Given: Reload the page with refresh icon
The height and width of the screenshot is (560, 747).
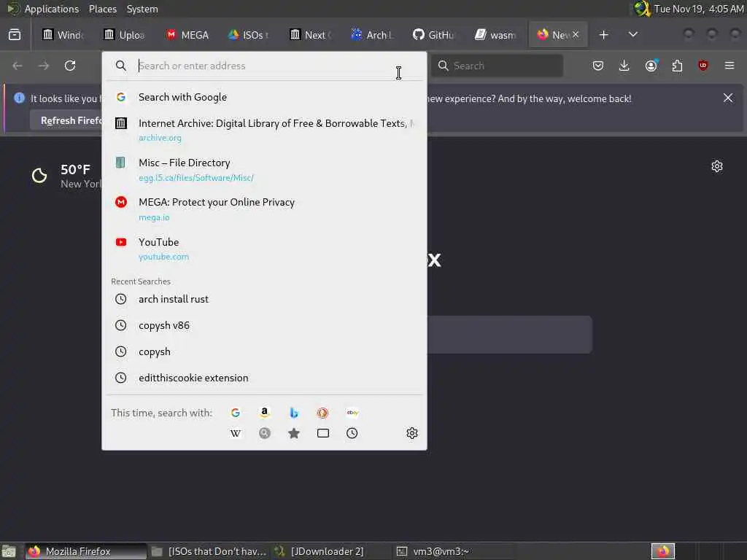Looking at the screenshot, I should pyautogui.click(x=70, y=66).
